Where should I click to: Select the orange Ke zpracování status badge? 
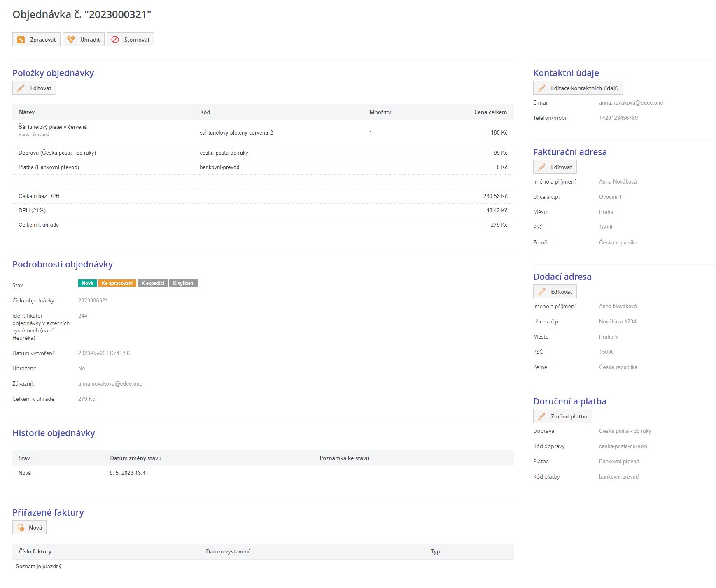117,283
